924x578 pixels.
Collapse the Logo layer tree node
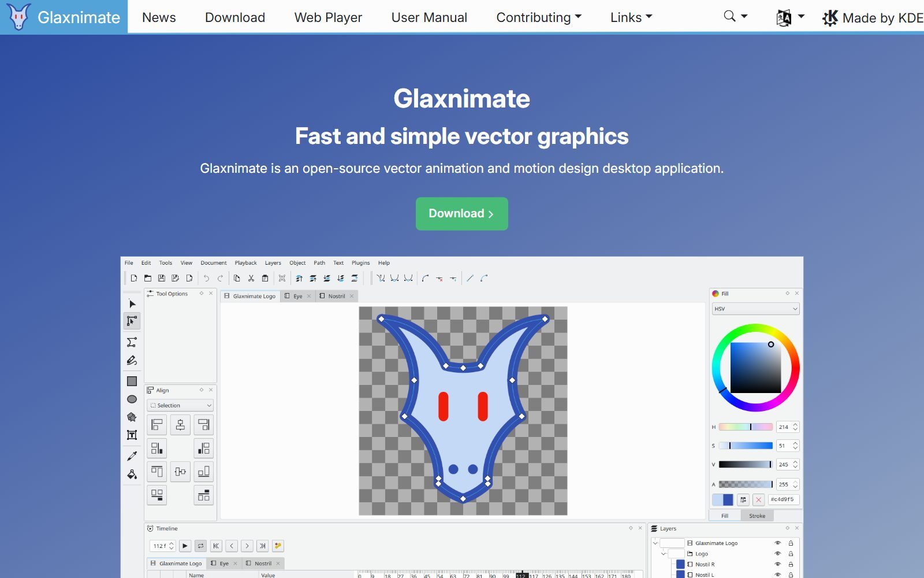[664, 554]
